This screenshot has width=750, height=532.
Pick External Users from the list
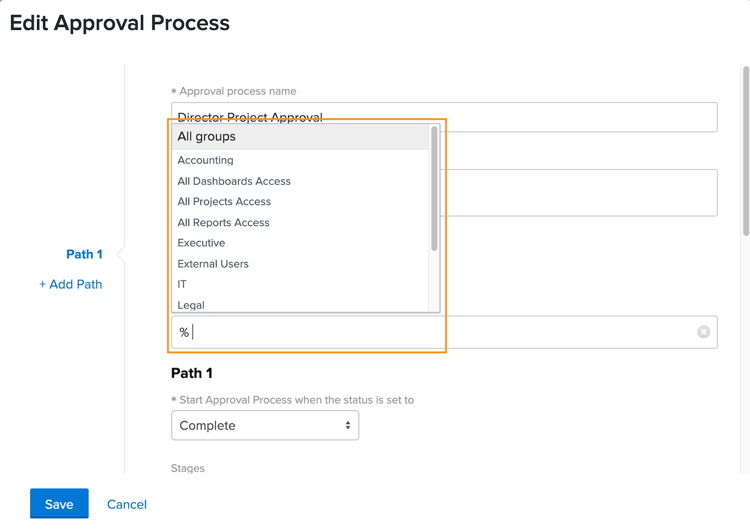[x=213, y=264]
